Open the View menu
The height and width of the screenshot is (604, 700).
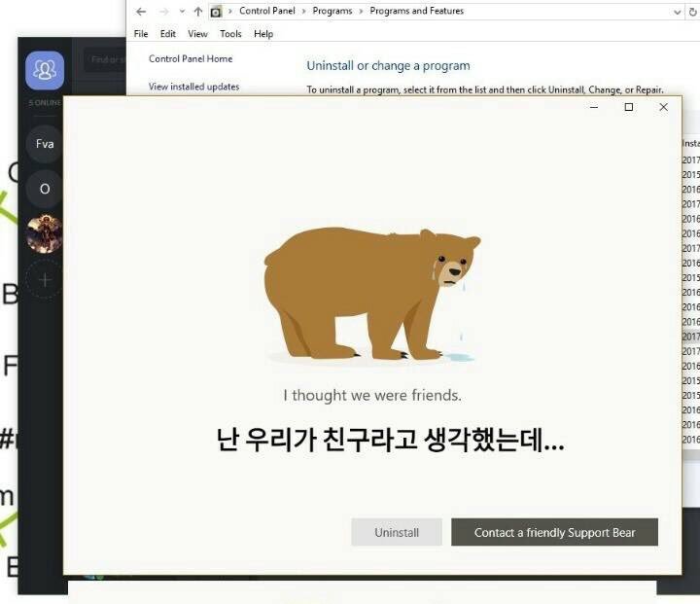(x=197, y=34)
